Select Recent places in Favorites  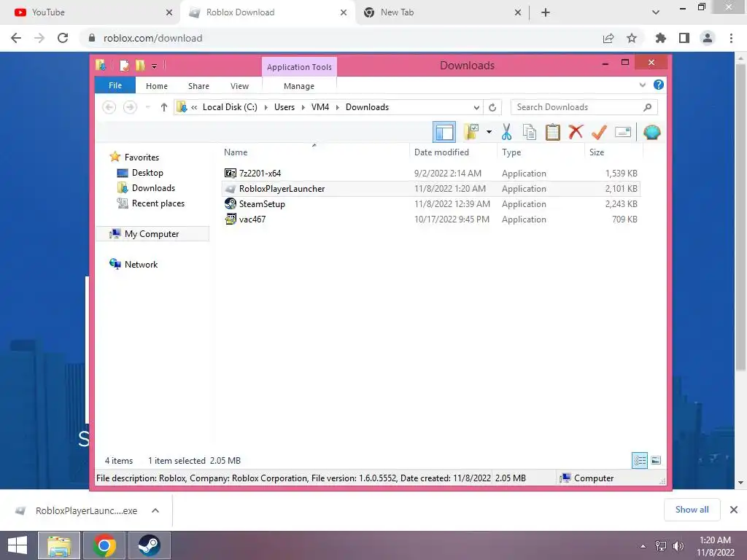(158, 203)
